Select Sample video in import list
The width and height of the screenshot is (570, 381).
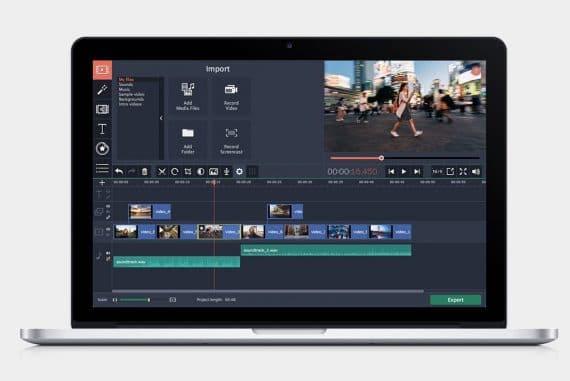click(131, 94)
